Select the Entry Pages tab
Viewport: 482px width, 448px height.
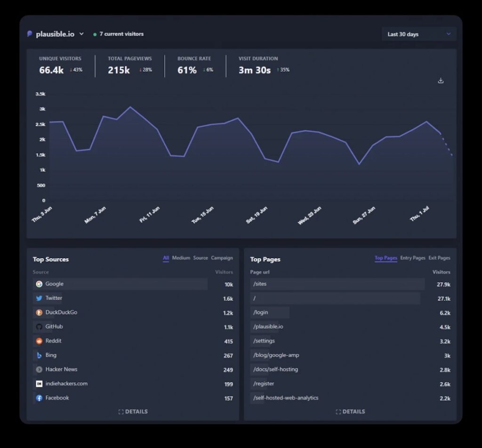[412, 258]
